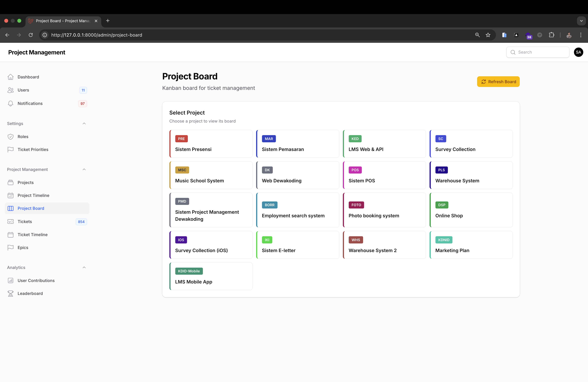Collapse the Project Management sidebar group
The height and width of the screenshot is (382, 588).
[84, 169]
